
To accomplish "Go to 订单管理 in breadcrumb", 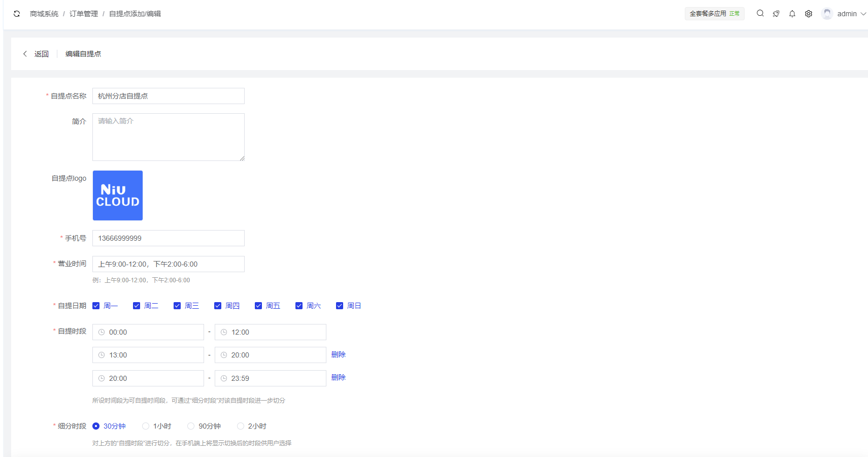I will point(84,14).
